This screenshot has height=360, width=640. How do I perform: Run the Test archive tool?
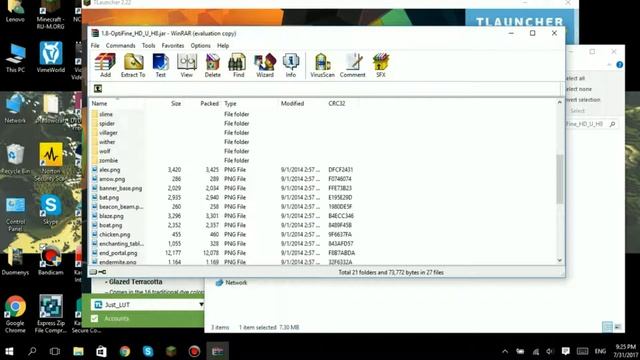[160, 65]
